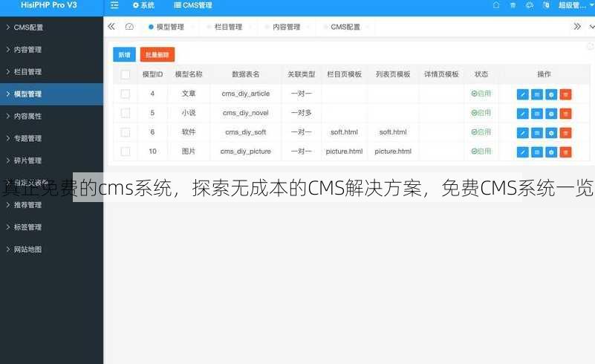Image resolution: width=595 pixels, height=364 pixels.
Task: Expand the 标签管理 sidebar group
Action: 51,227
